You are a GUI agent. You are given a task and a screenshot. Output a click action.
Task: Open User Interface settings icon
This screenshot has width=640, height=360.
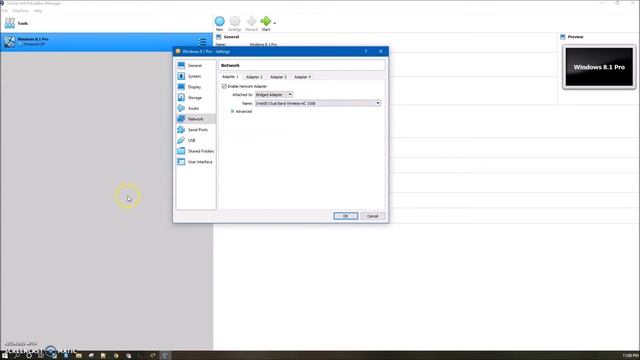(181, 162)
